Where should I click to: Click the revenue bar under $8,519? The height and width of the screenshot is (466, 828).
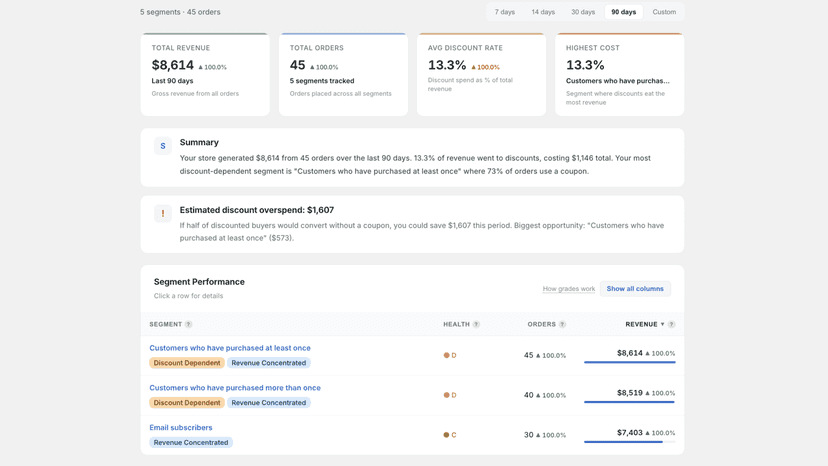pos(629,402)
